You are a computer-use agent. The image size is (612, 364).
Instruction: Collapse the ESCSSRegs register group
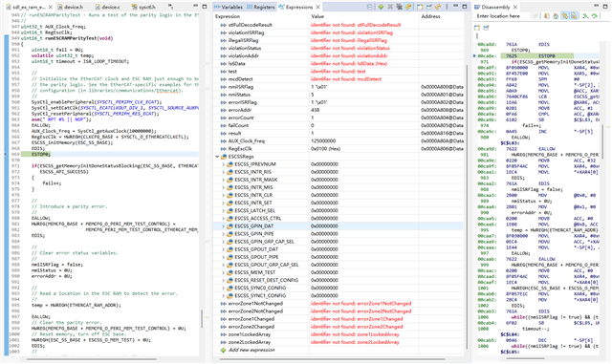coord(217,157)
